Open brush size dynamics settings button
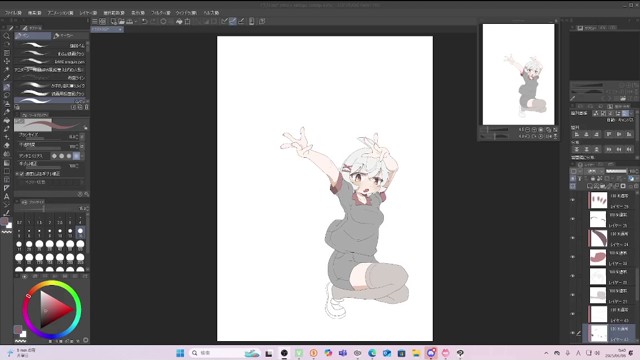640x360 pixels. tap(82, 137)
